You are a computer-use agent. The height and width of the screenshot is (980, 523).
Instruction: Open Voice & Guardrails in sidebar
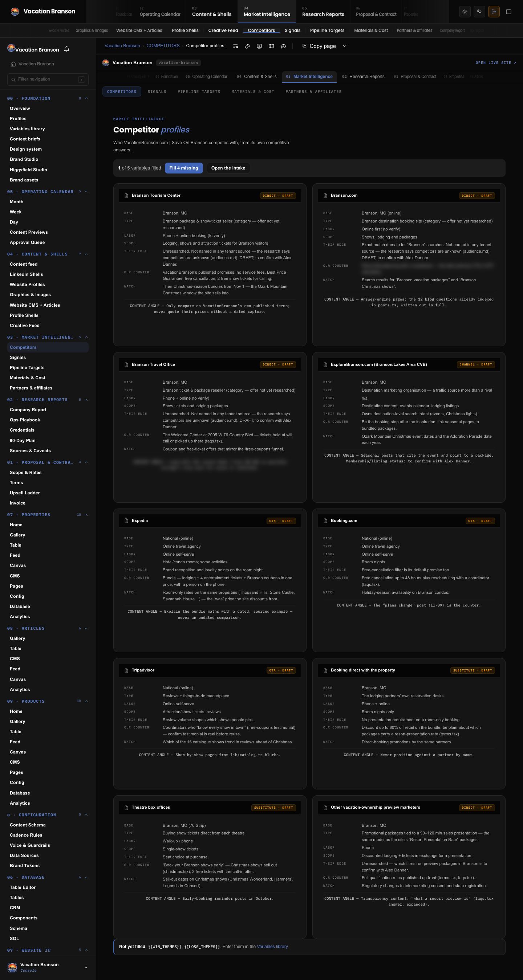[30, 845]
